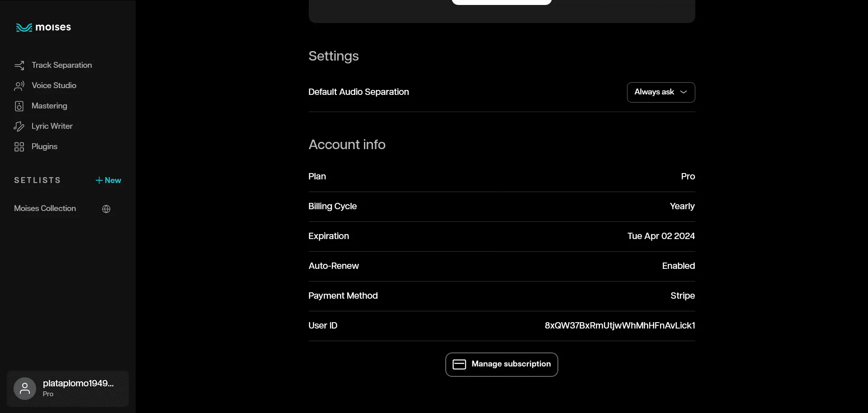Viewport: 868px width, 413px height.
Task: Click the Settings heading
Action: [334, 56]
